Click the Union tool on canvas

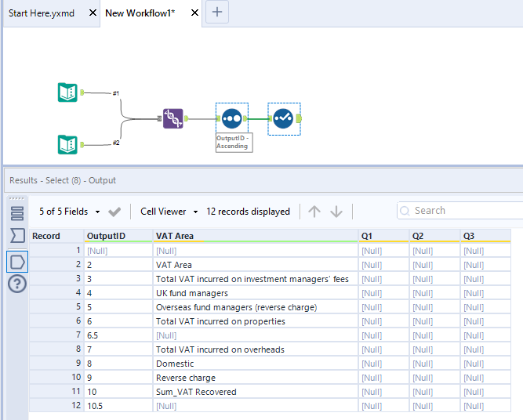coord(173,118)
